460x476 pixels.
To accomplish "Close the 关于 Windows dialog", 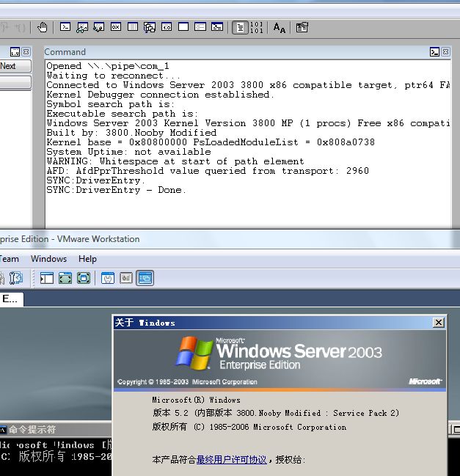I will coord(439,323).
